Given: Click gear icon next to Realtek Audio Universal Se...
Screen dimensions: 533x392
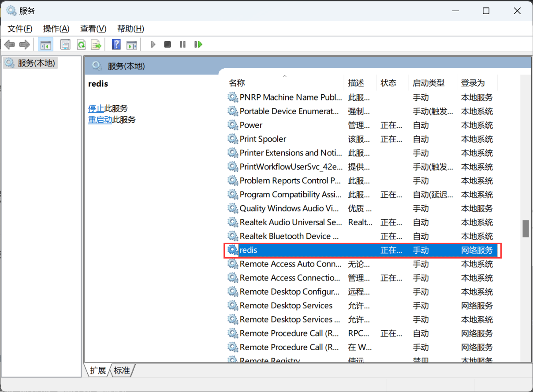Looking at the screenshot, I should pyautogui.click(x=232, y=222).
